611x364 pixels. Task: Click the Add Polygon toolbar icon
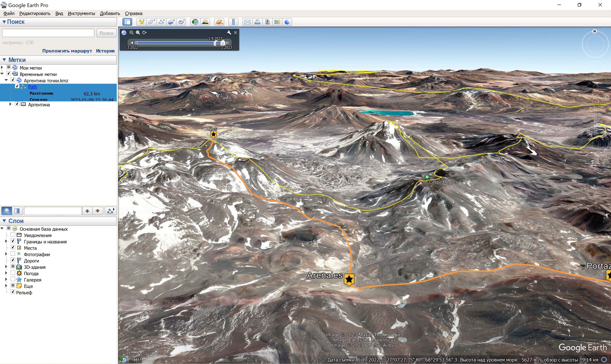(152, 22)
